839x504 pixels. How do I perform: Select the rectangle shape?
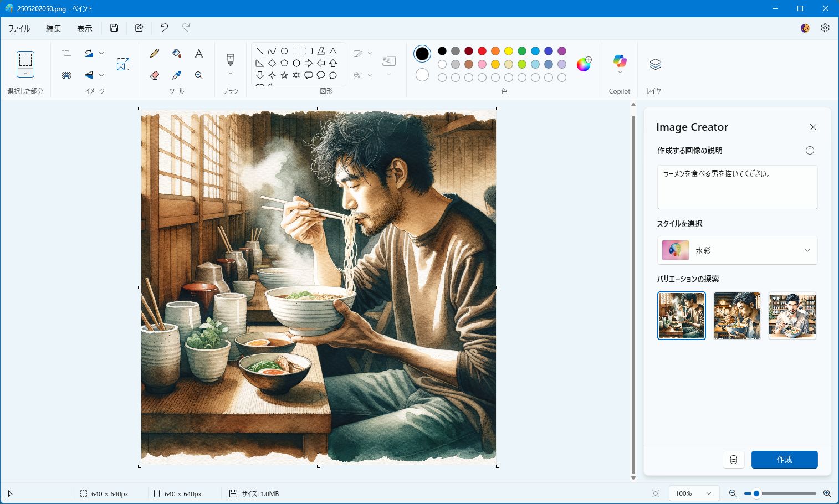(296, 51)
